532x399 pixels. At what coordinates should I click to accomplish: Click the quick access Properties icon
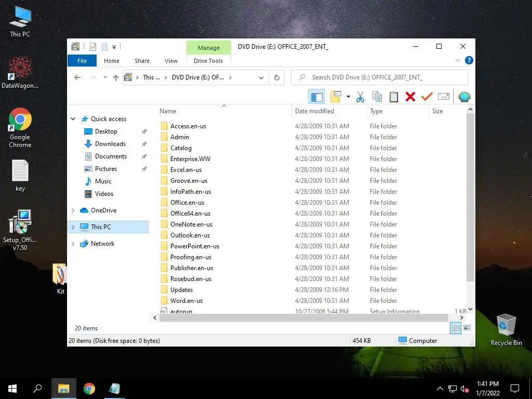(92, 47)
